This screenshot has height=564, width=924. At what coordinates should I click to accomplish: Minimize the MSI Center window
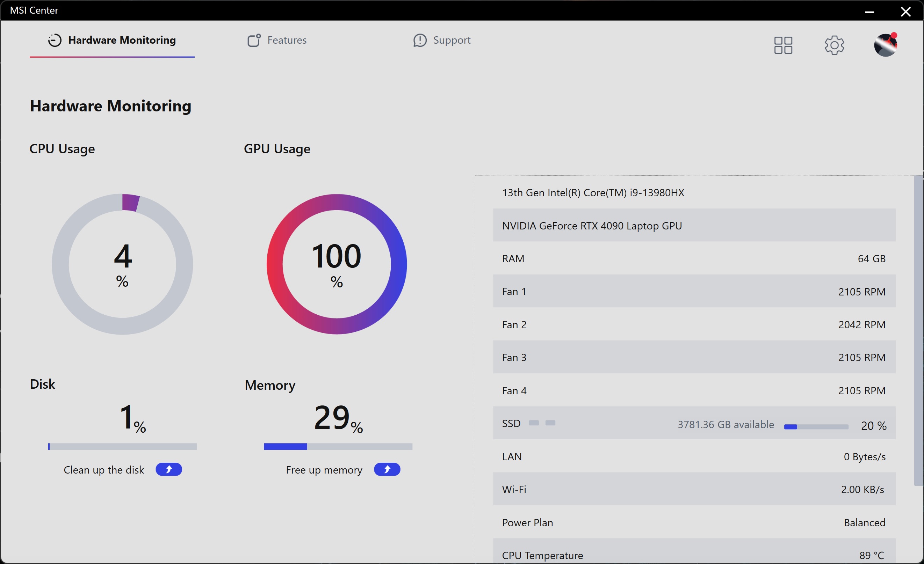point(869,12)
